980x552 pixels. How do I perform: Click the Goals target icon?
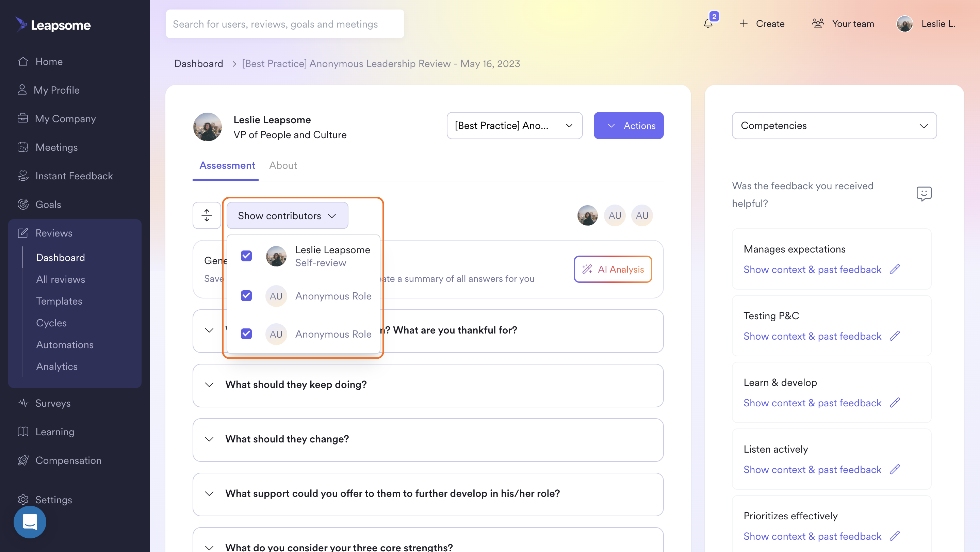coord(23,204)
